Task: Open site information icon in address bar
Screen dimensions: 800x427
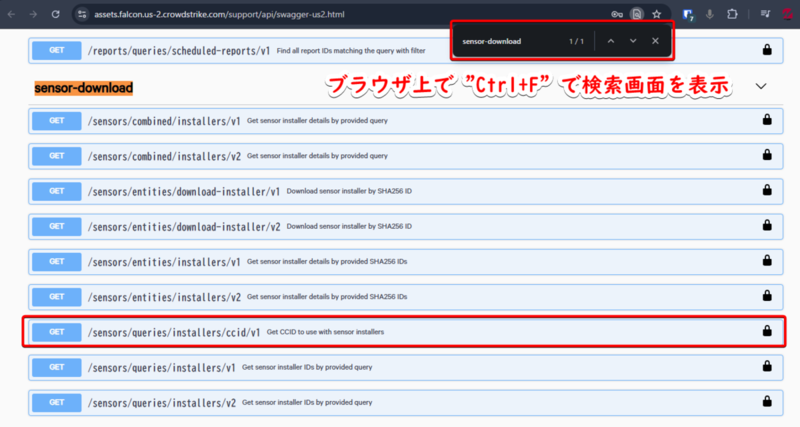Action: point(82,14)
